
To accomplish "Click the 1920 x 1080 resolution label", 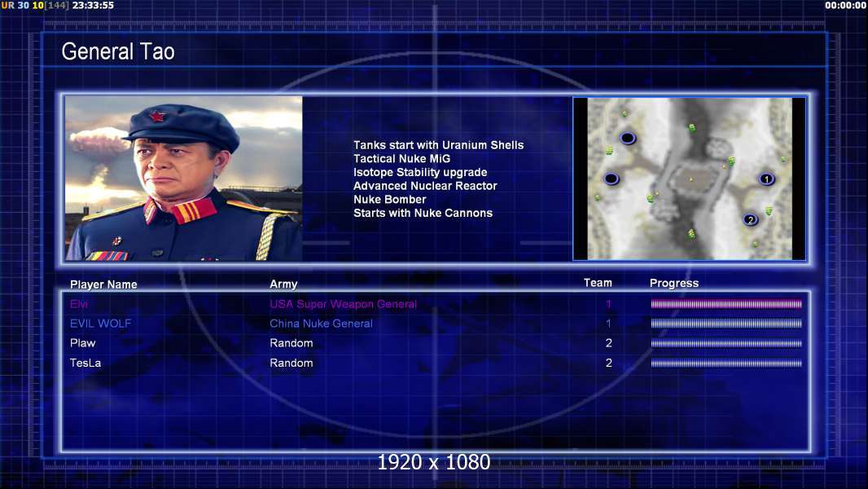I will tap(434, 462).
